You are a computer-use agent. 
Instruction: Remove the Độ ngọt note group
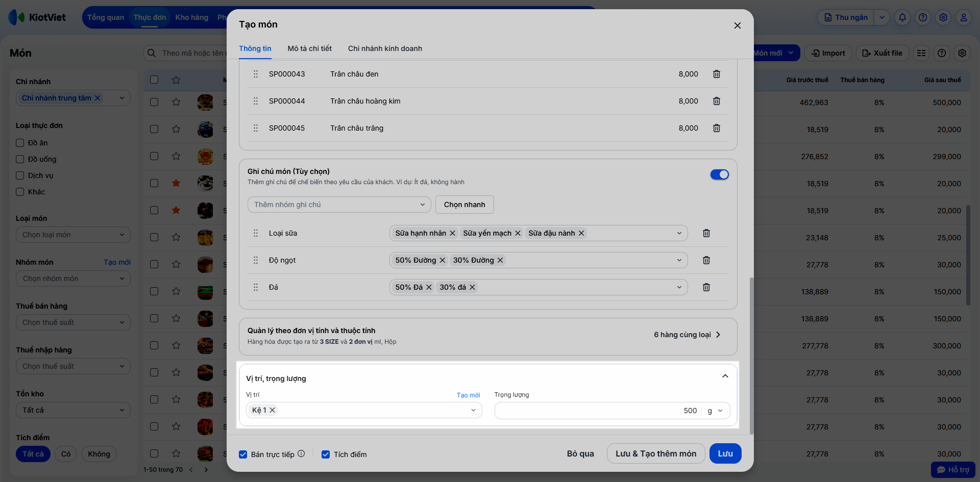(x=706, y=260)
